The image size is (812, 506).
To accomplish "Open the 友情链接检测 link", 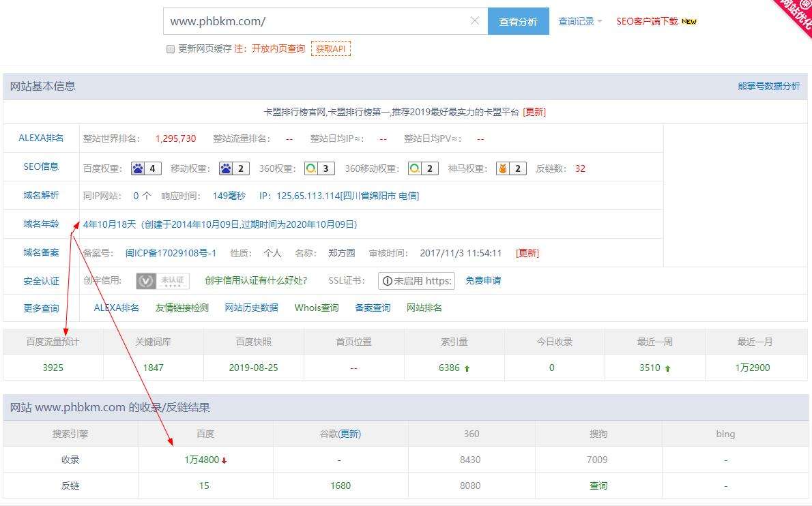I will click(182, 308).
